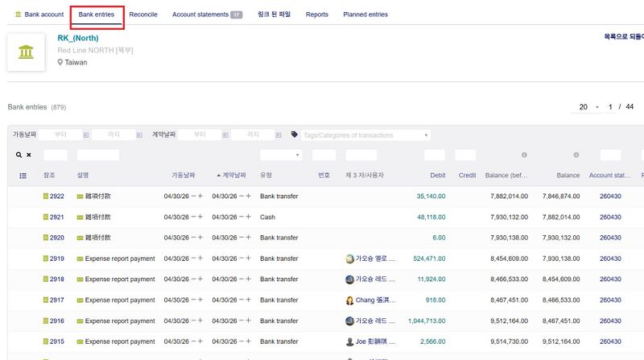Viewport: 644px width, 360px height.
Task: Click the entry icon beside 2916
Action: pyautogui.click(x=46, y=321)
